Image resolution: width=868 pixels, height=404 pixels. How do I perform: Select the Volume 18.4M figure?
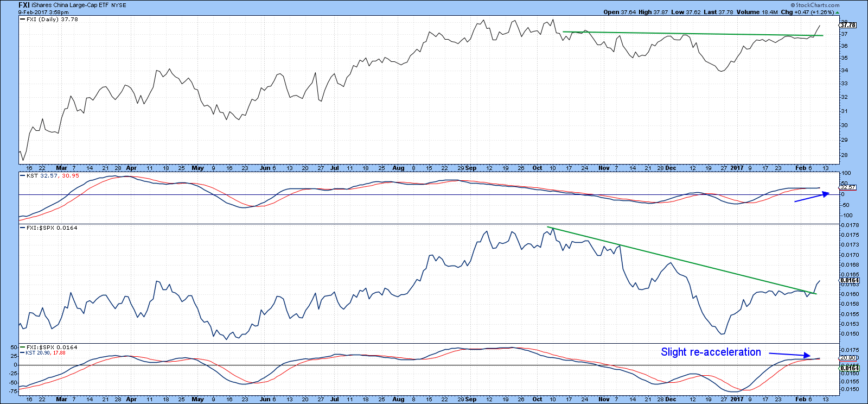point(757,12)
